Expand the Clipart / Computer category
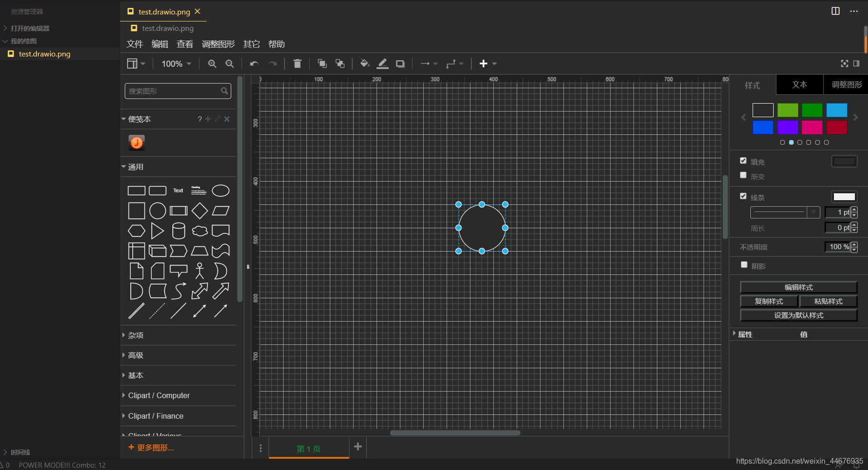 coord(178,395)
